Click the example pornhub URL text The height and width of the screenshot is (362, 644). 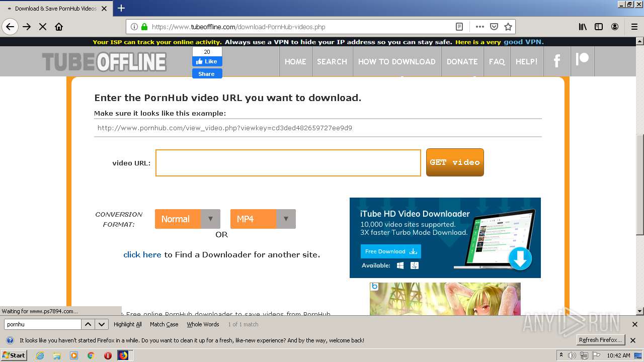coord(225,128)
